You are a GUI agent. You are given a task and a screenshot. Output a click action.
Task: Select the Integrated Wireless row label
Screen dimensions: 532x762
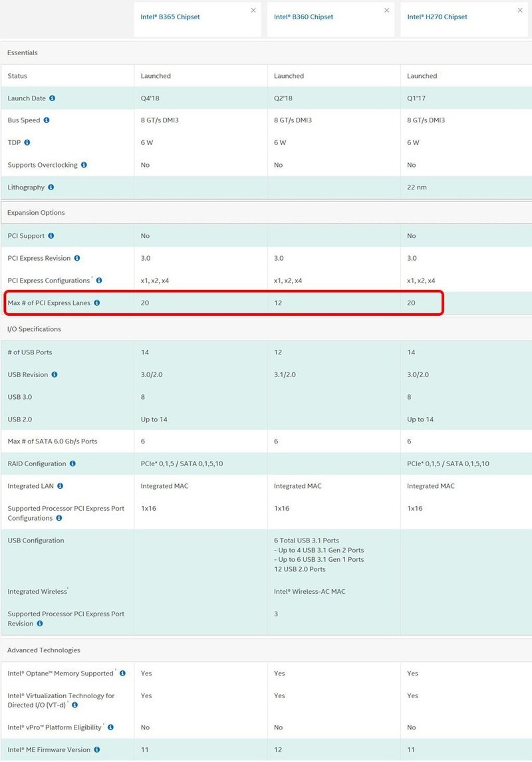tap(37, 591)
